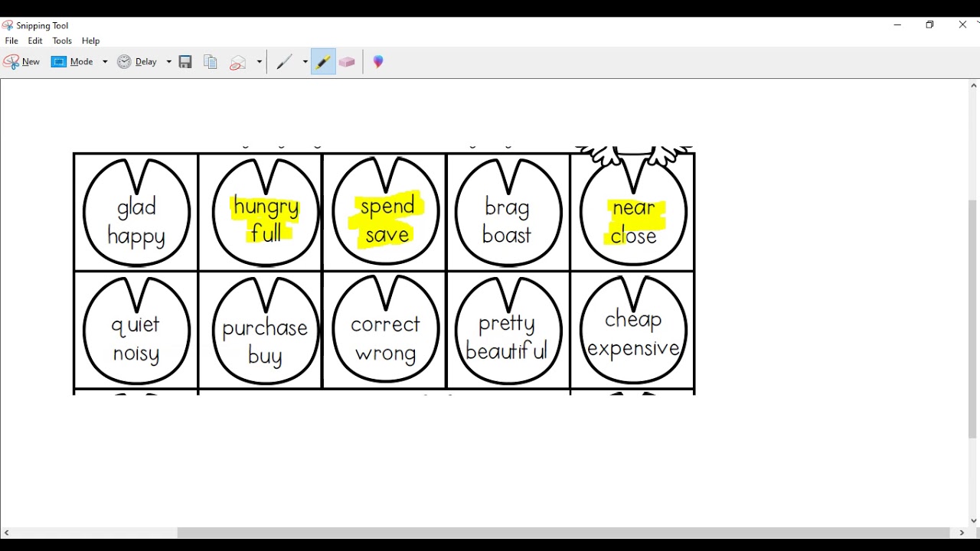Start a New snip
The image size is (980, 551).
[x=21, y=62]
